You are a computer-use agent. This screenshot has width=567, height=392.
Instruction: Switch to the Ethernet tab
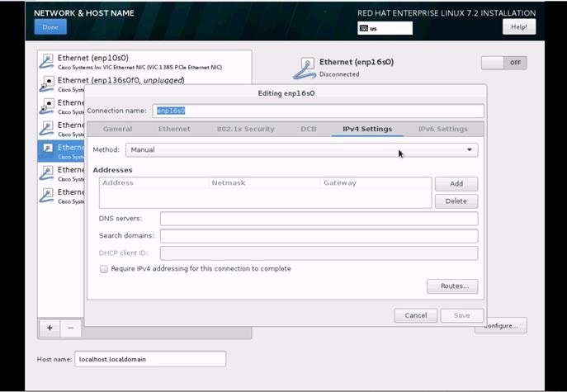click(174, 129)
